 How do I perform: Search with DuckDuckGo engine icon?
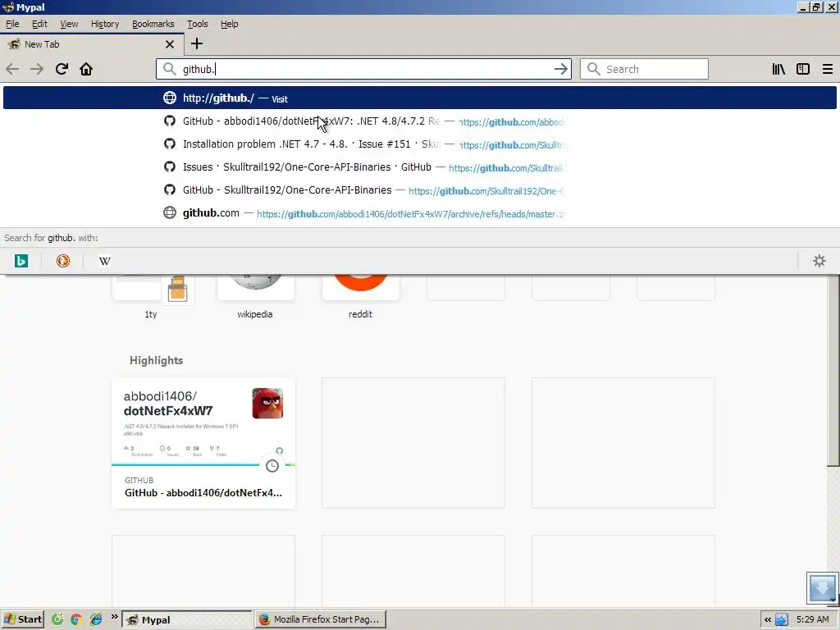pos(63,261)
